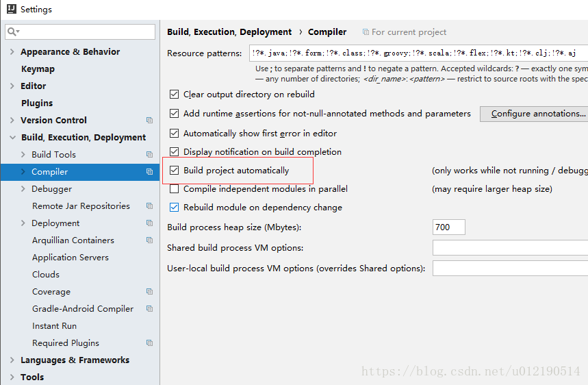Expand the Compiler node arrow
The width and height of the screenshot is (588, 385).
tap(23, 172)
